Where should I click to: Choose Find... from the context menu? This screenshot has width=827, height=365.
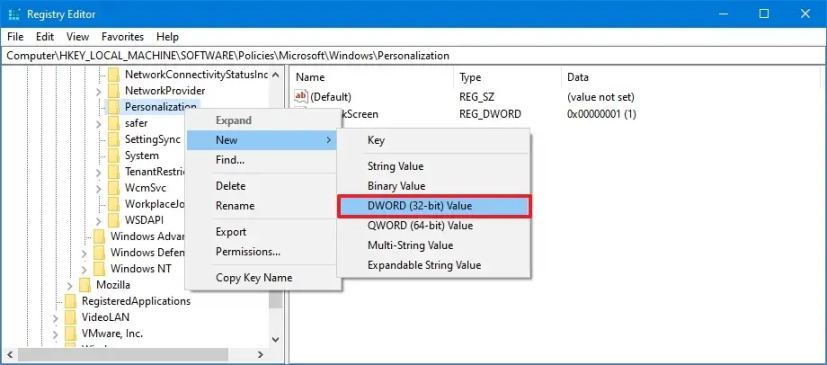262,160
